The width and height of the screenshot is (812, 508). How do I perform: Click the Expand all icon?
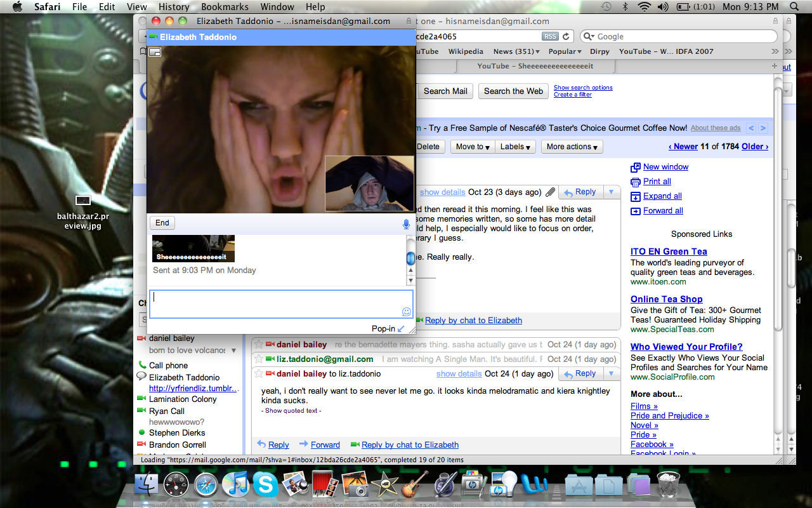636,196
